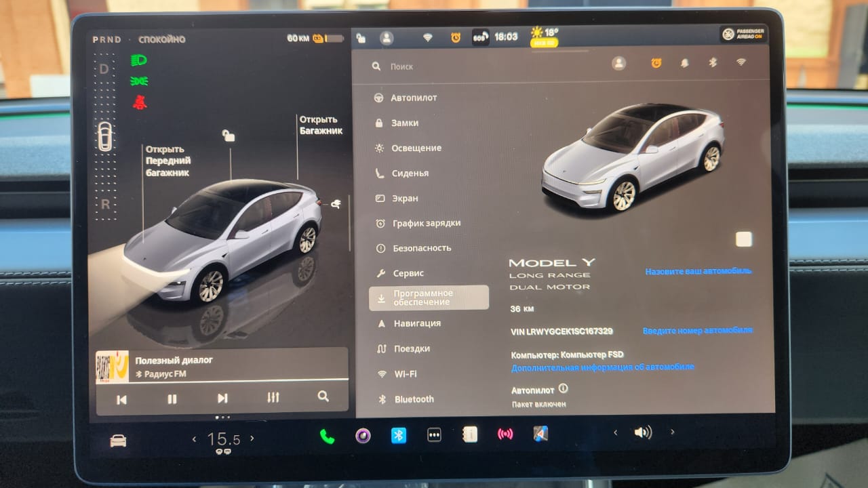The height and width of the screenshot is (488, 868).
Task: Tap the orange alarm icon beside the clock
Action: point(456,38)
